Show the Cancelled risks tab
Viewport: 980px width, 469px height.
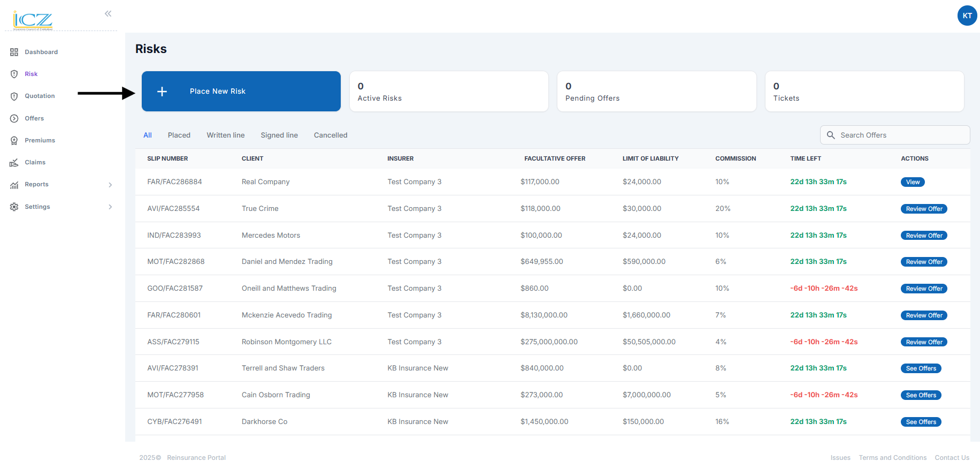click(330, 135)
